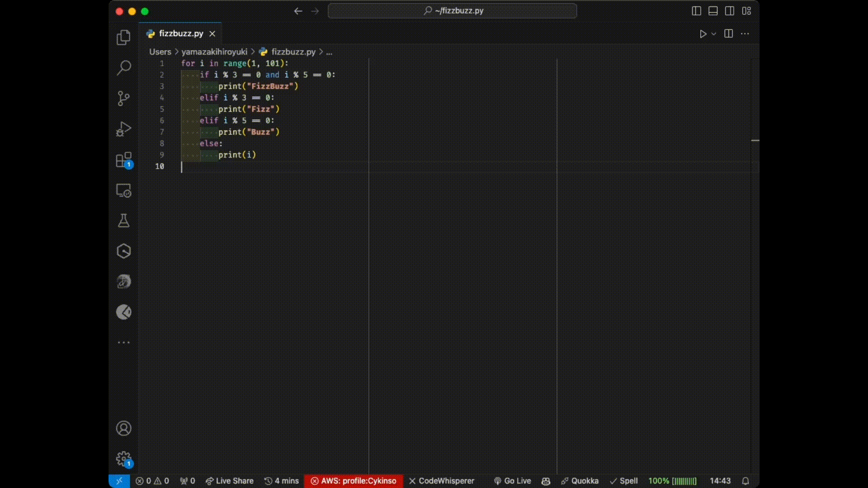Click the 14:43 clock status item

point(720,481)
